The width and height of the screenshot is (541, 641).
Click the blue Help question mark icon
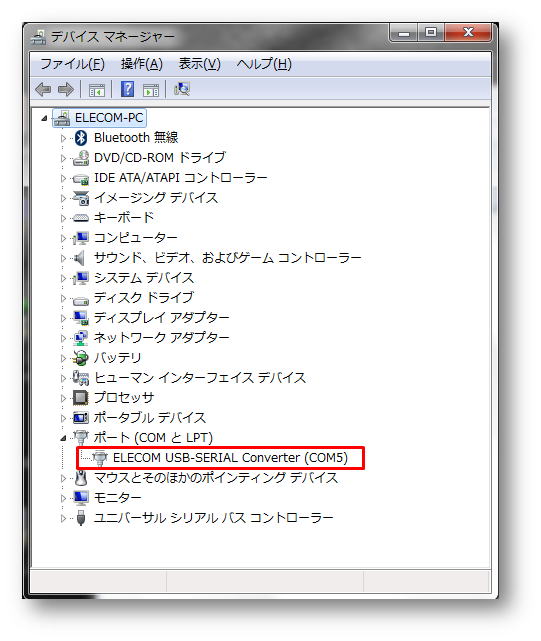pyautogui.click(x=128, y=89)
